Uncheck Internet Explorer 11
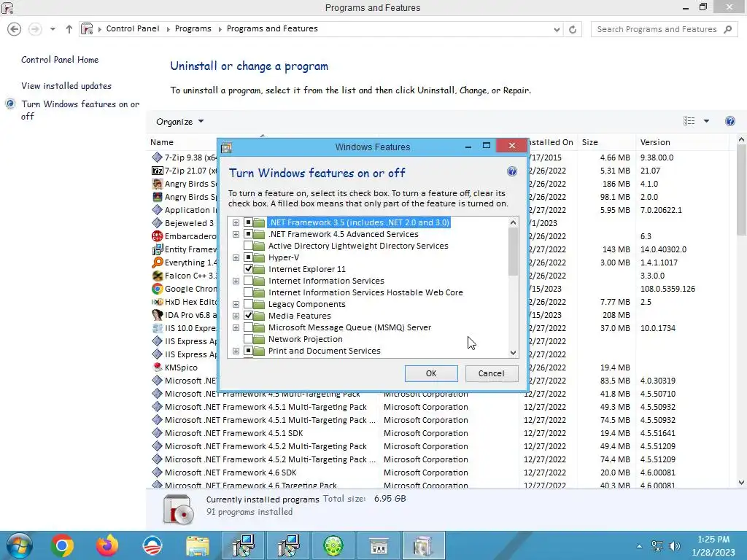 248,269
